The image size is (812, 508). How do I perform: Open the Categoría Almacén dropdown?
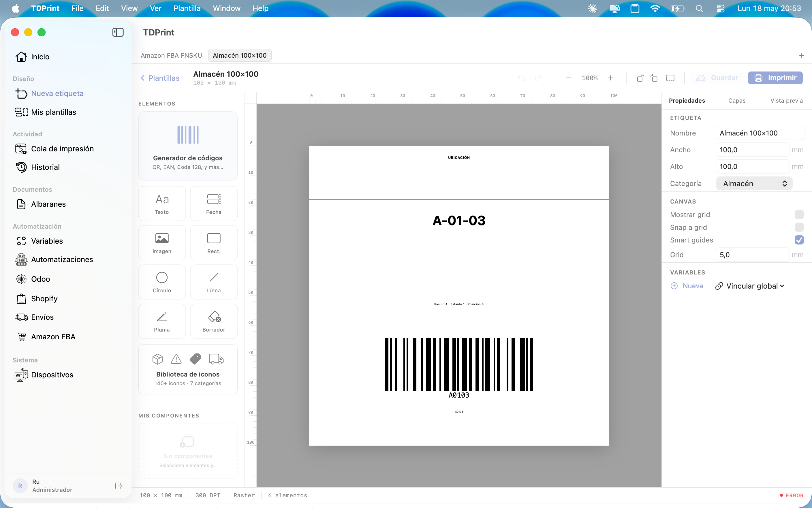[754, 184]
